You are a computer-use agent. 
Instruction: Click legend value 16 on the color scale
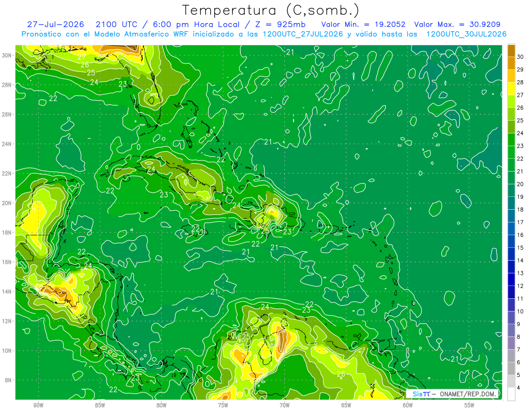pyautogui.click(x=520, y=235)
